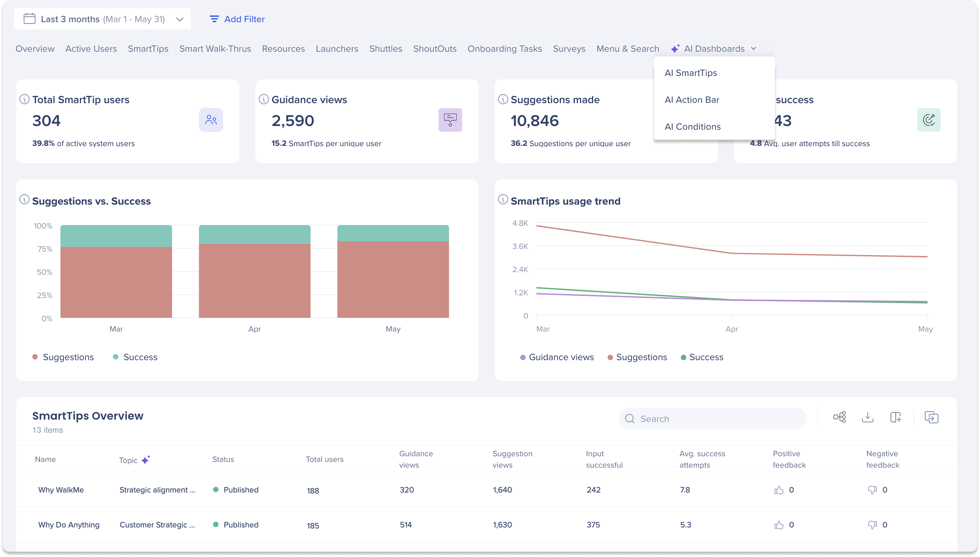Collapse the AI Dashboards dropdown arrow

(x=753, y=49)
